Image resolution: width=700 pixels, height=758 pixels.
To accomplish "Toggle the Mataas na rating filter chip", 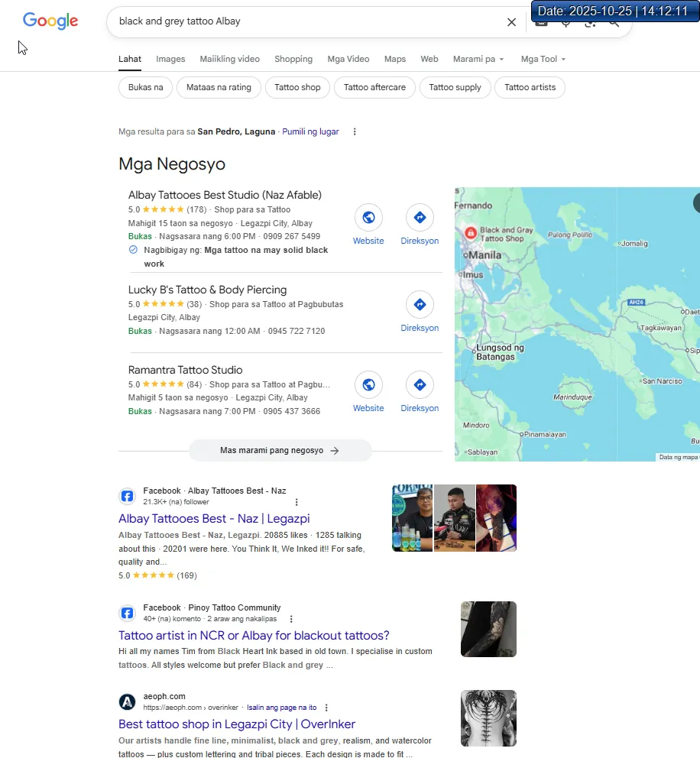I will 219,87.
